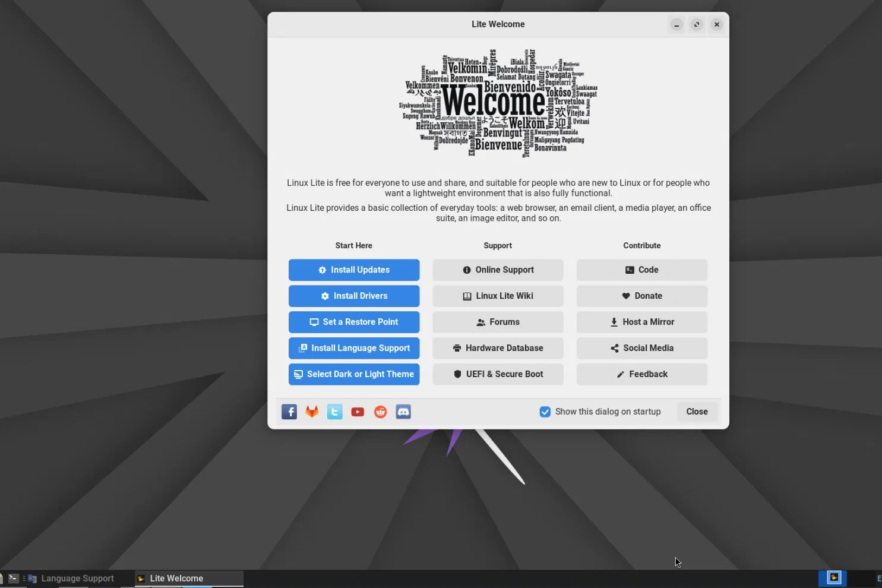
Task: Open the Hardware Database
Action: click(x=498, y=348)
